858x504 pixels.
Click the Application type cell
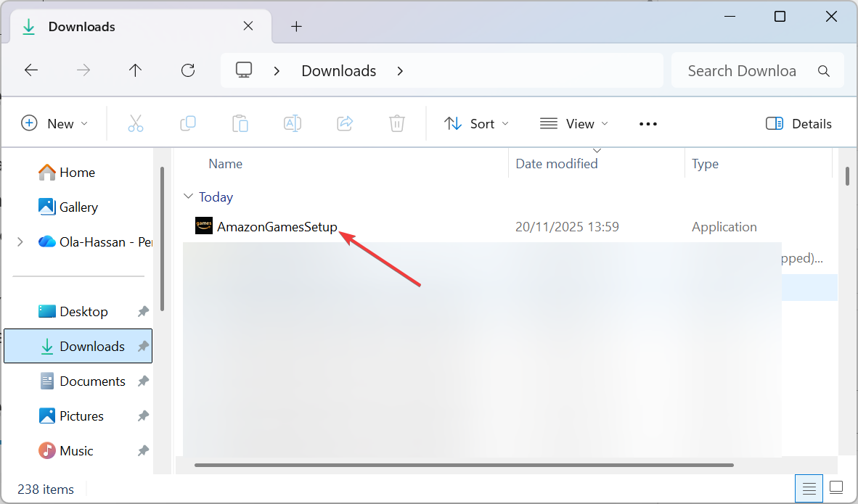pyautogui.click(x=724, y=226)
